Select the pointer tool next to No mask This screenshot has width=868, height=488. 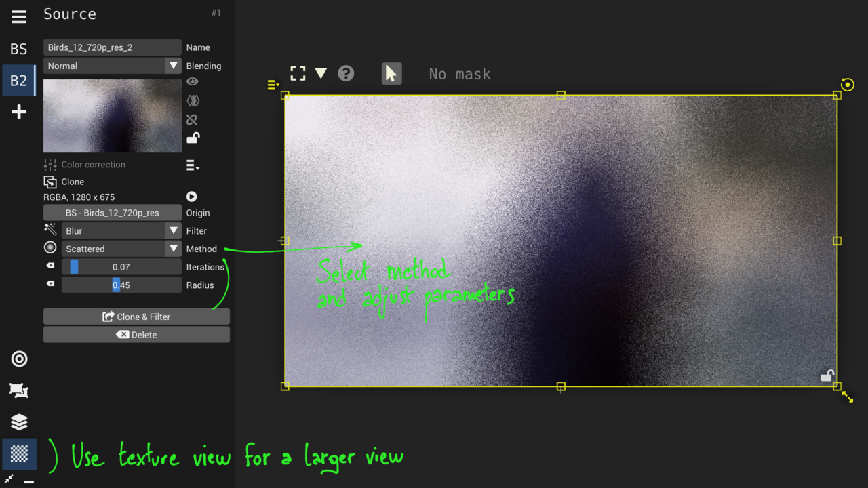click(x=391, y=73)
